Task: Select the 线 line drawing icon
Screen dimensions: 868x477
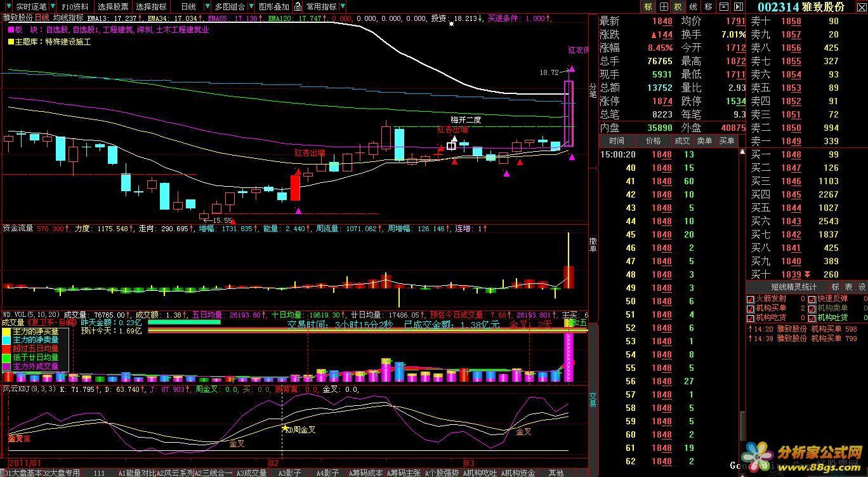Action: [x=693, y=6]
